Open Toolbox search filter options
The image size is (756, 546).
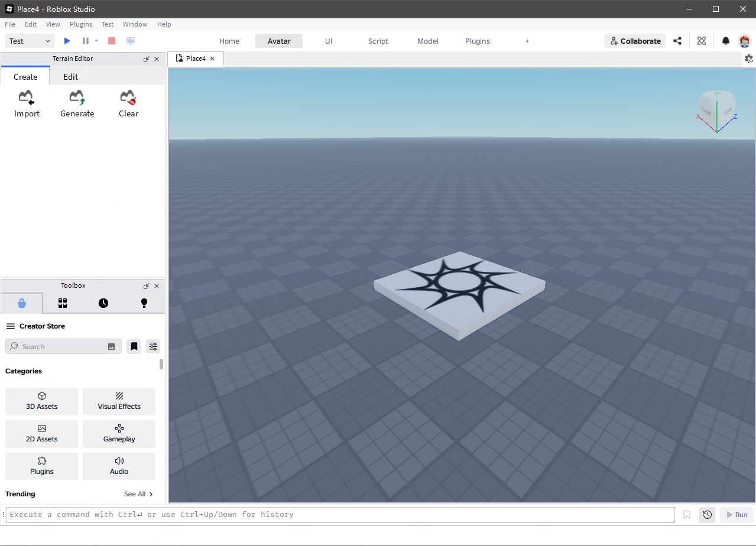(153, 346)
